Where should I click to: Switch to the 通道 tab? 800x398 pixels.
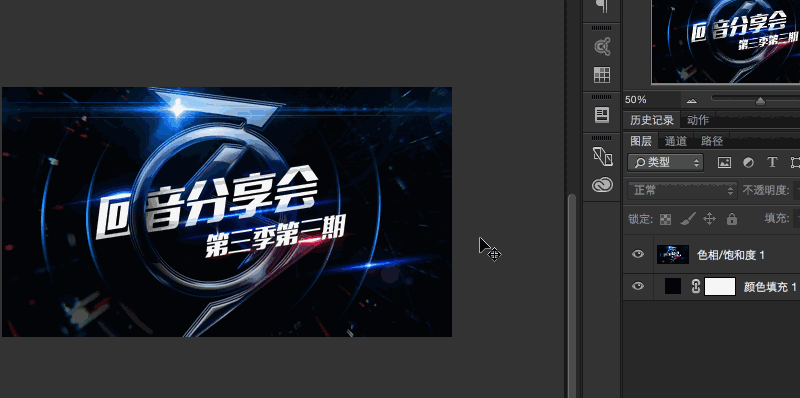tap(676, 141)
